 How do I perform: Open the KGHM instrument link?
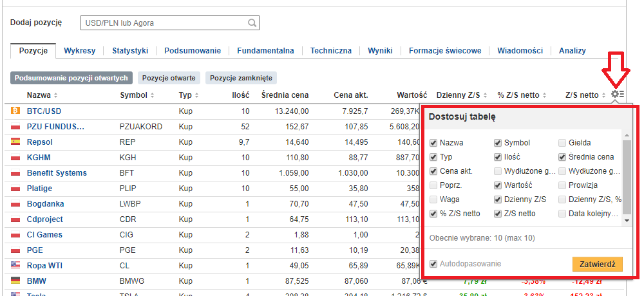(x=39, y=157)
